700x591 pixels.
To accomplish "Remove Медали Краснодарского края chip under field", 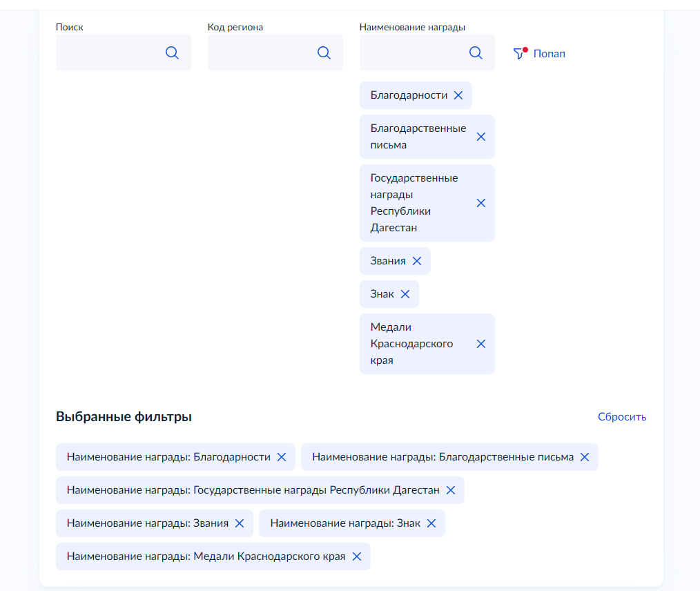I will 481,344.
